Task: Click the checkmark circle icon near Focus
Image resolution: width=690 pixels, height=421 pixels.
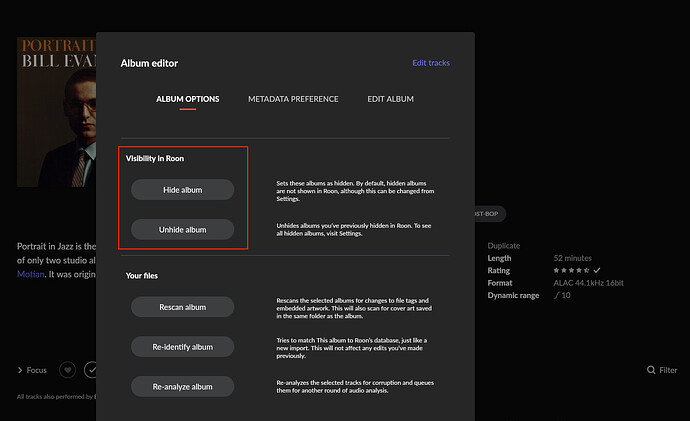Action: 90,370
